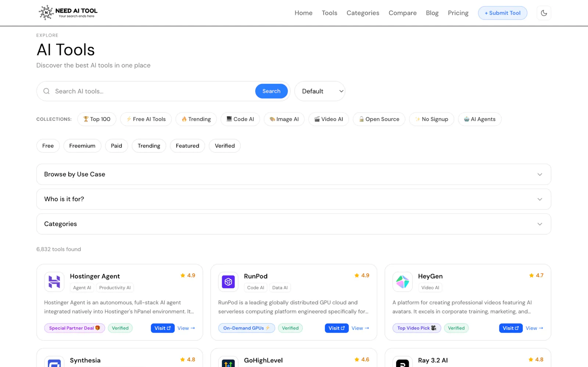
Task: Select the Code AI collection
Action: [x=240, y=119]
